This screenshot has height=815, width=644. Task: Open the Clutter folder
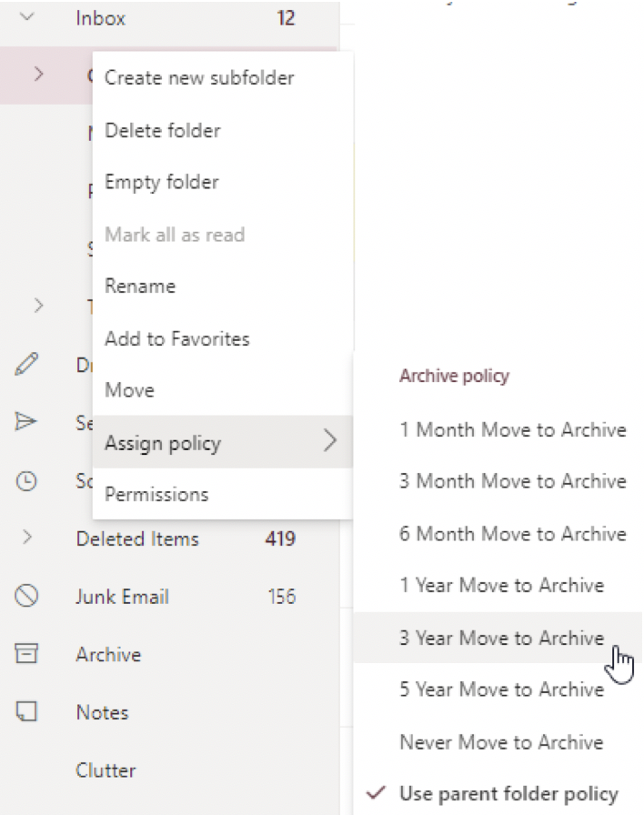[106, 770]
